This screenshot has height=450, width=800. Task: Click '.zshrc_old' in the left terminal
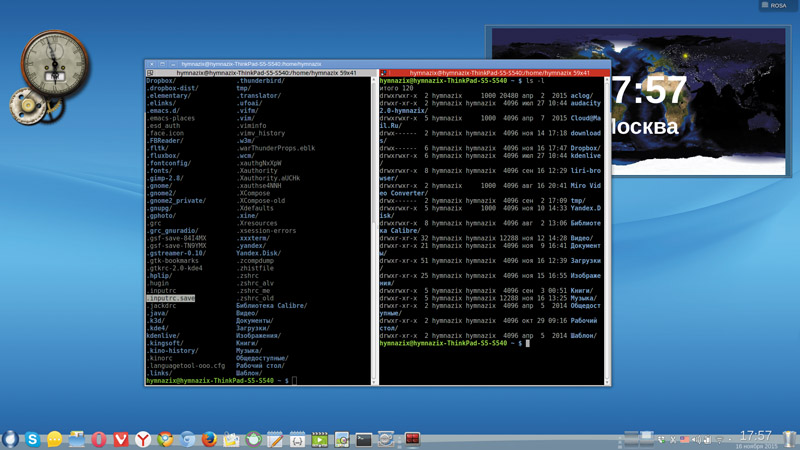click(255, 298)
